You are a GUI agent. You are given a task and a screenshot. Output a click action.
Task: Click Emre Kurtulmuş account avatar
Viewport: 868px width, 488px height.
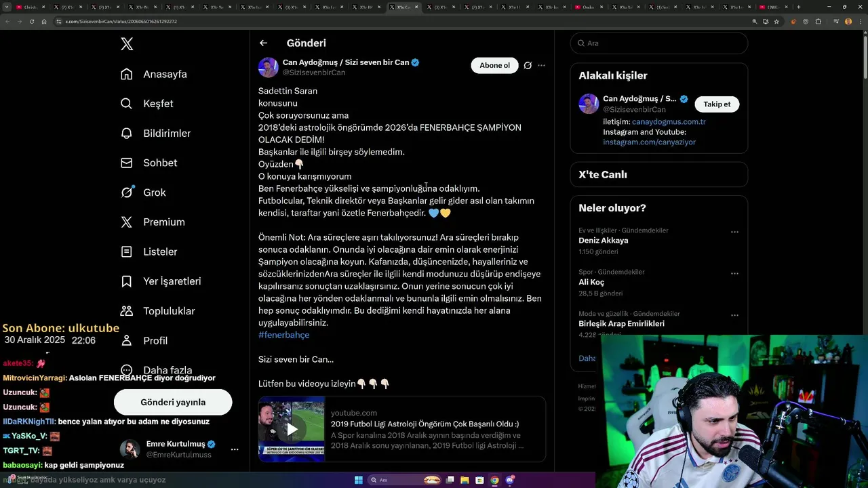click(x=130, y=449)
